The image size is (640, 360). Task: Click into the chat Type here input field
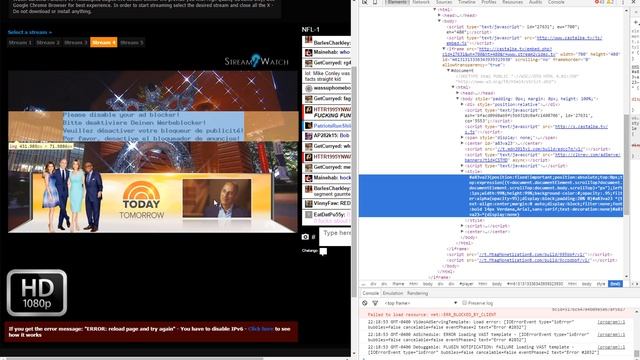point(335,237)
